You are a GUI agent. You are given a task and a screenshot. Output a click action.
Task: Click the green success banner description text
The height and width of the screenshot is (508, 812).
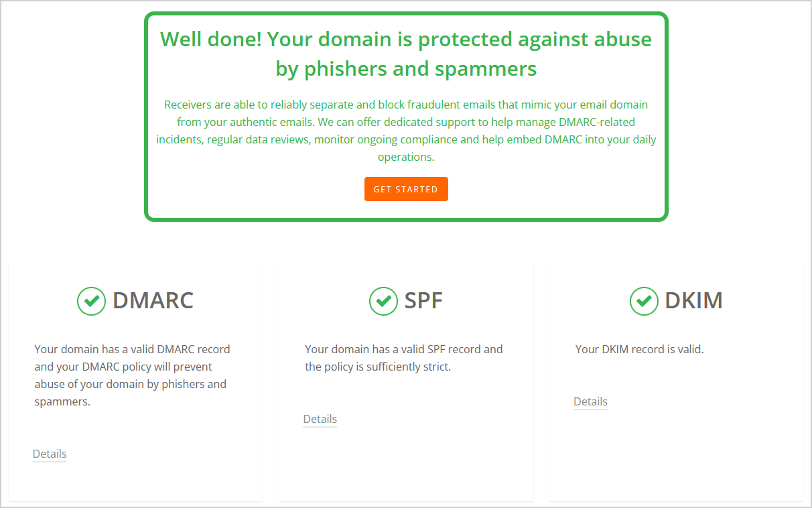click(x=406, y=130)
